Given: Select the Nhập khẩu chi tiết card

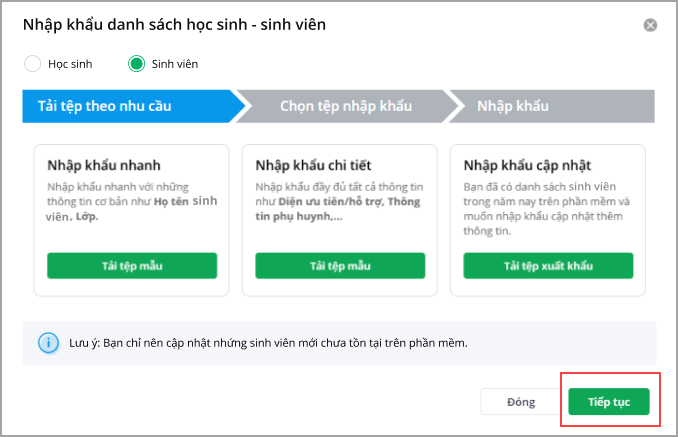Looking at the screenshot, I should 340,166.
